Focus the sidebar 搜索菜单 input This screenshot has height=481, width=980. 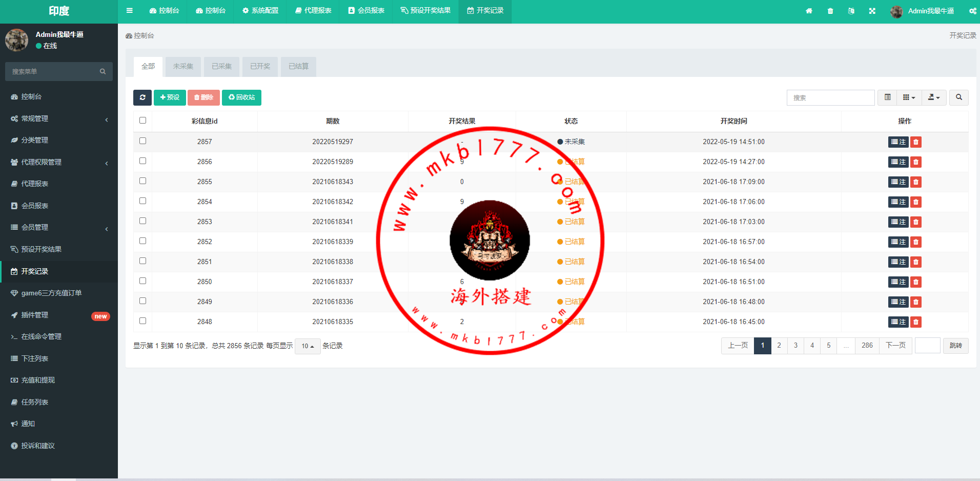click(x=51, y=72)
